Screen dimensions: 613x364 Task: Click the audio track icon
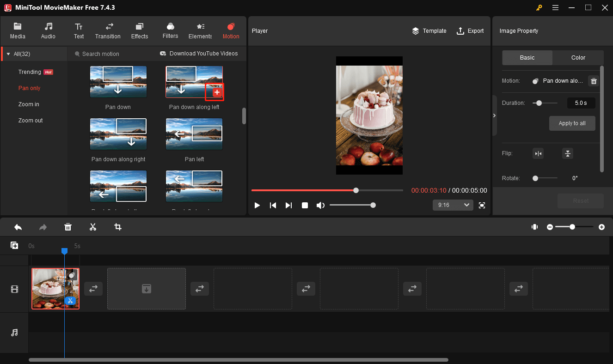coord(15,333)
